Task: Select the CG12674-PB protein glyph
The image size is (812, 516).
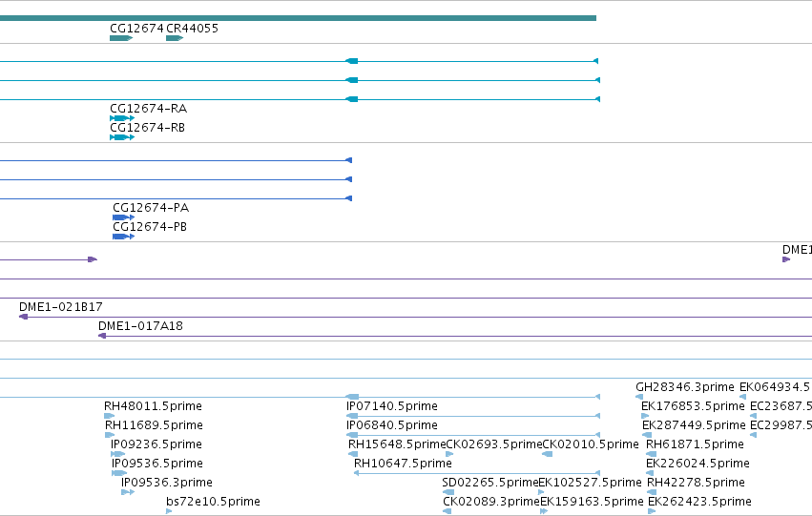Action: tap(124, 237)
